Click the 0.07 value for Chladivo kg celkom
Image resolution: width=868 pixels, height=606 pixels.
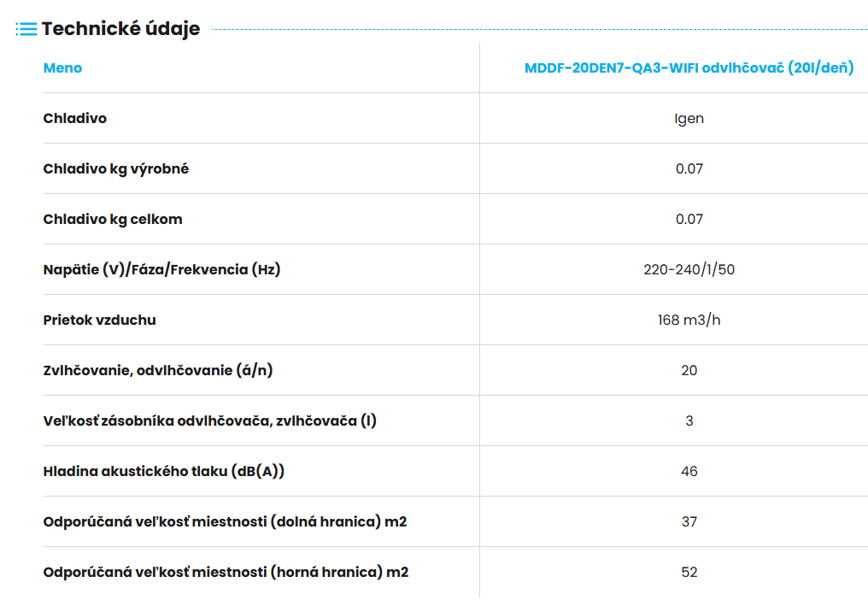tap(689, 220)
